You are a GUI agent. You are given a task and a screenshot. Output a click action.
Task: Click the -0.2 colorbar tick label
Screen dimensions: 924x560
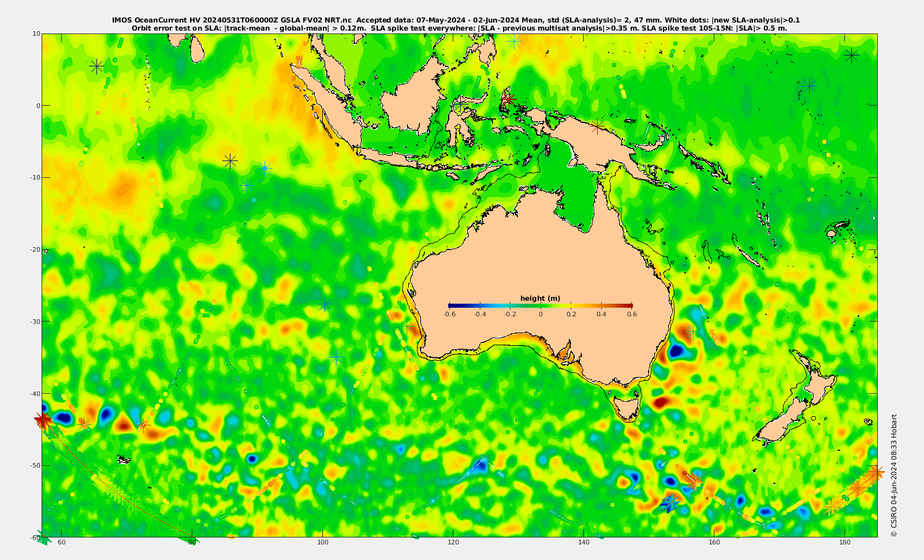coord(511,315)
